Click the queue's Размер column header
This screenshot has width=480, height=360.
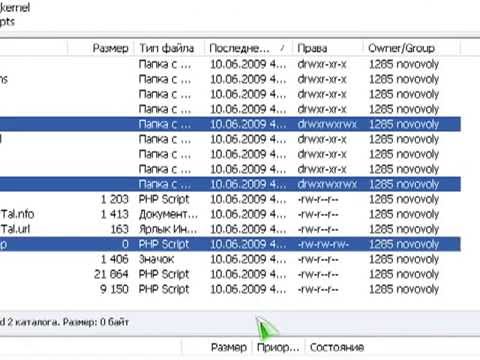(x=229, y=347)
